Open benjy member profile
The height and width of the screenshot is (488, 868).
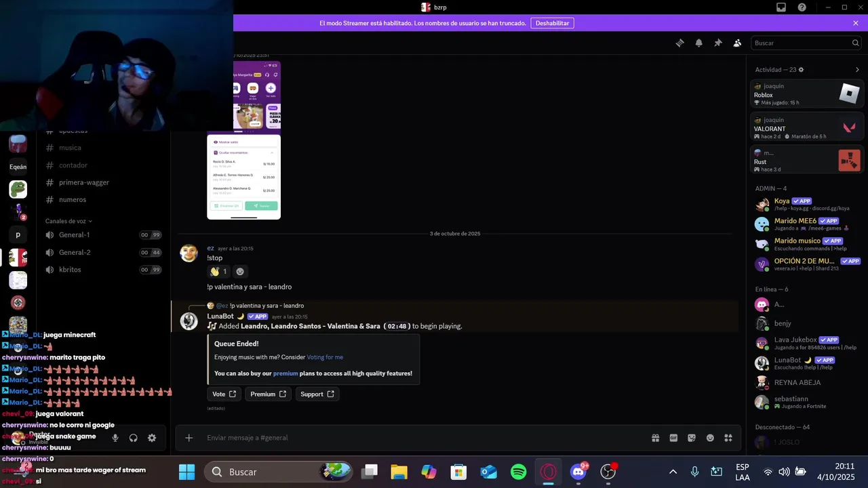pos(806,323)
